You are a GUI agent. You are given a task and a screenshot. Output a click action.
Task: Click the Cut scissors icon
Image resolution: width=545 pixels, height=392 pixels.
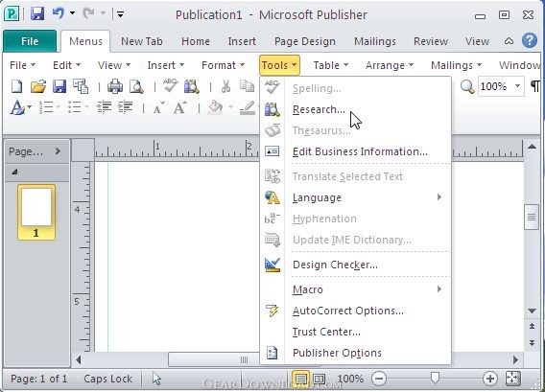tap(225, 86)
